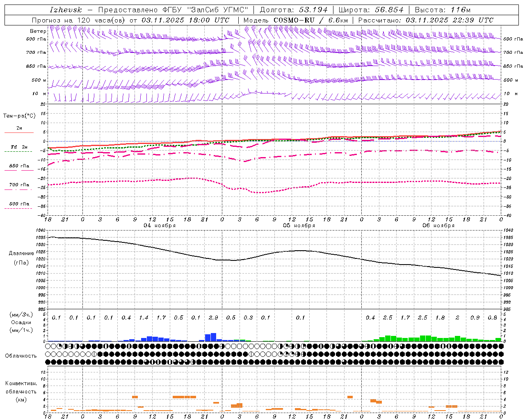Click the 'Td 2м' legend entry

click(x=19, y=147)
